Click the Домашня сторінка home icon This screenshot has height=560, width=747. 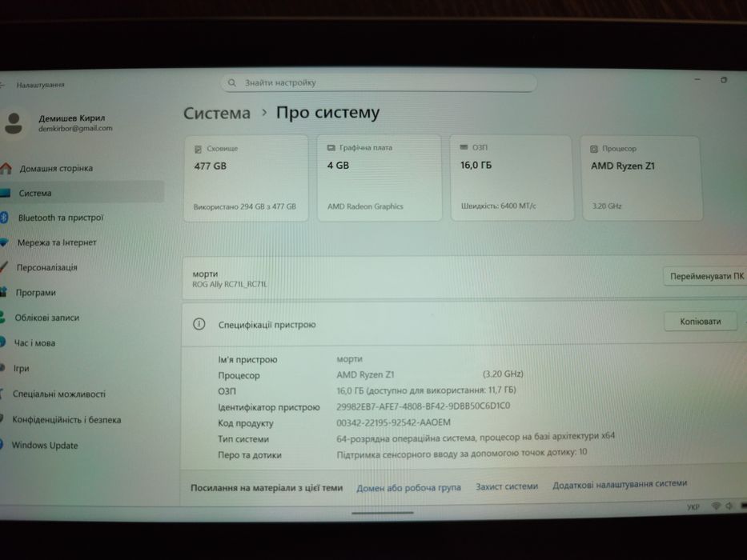tap(6, 168)
